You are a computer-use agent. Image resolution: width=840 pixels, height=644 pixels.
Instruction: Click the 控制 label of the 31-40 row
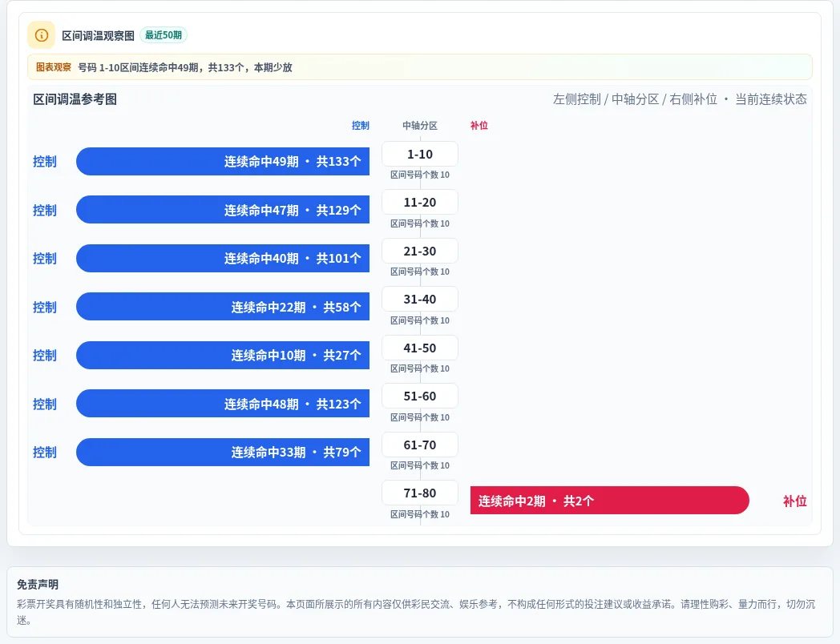coord(44,307)
